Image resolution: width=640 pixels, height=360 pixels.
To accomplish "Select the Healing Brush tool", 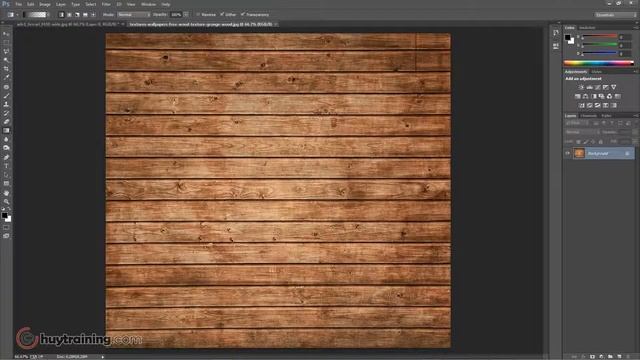I will (x=6, y=87).
